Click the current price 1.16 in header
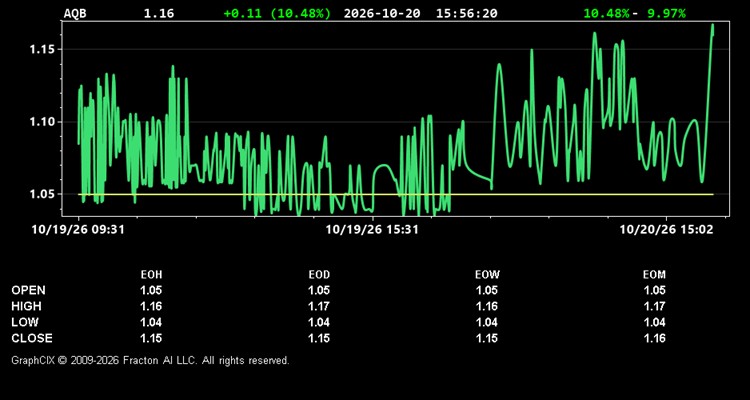 159,13
